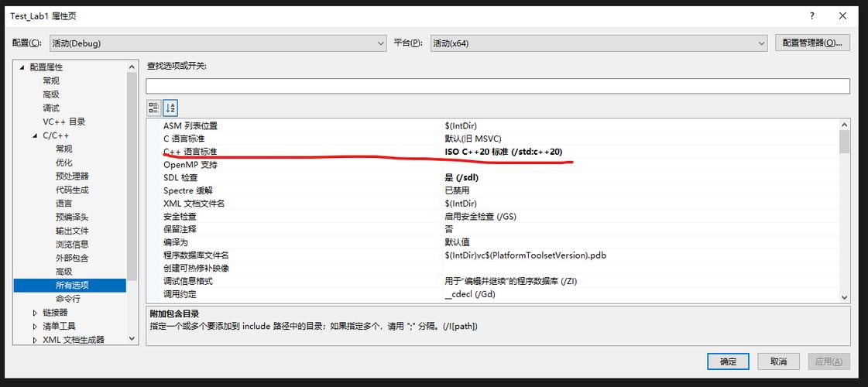Collapse the C/C++ tree node

click(36, 135)
